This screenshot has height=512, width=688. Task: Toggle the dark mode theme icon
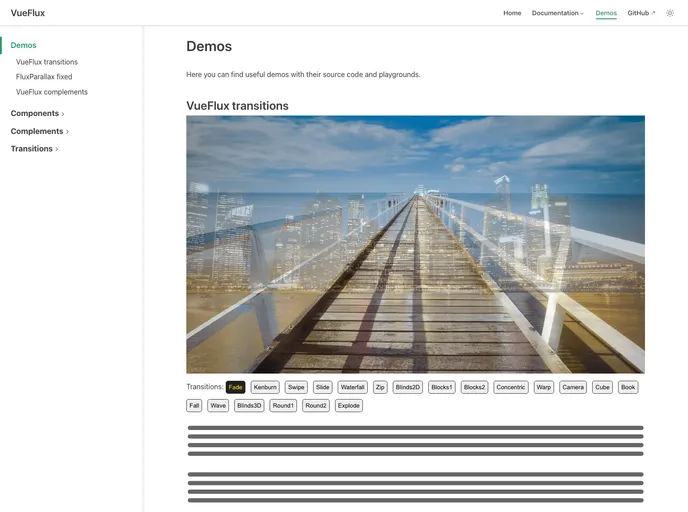tap(670, 13)
